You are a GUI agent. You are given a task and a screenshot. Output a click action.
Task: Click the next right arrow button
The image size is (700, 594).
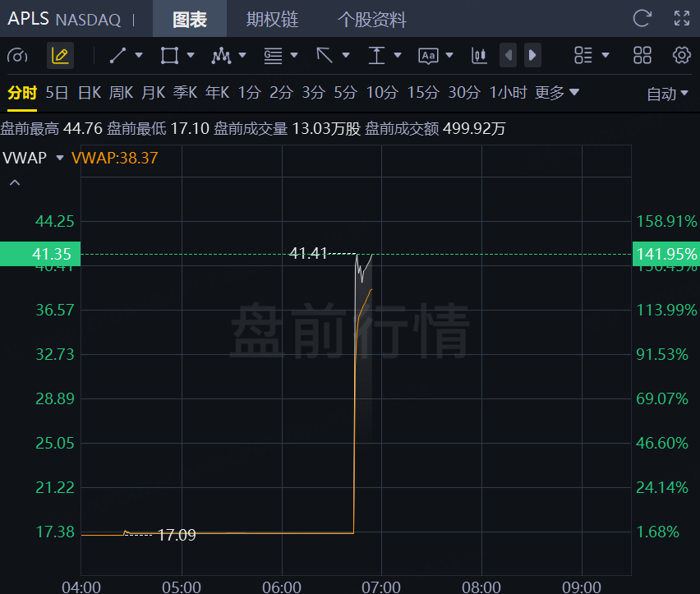click(x=532, y=55)
